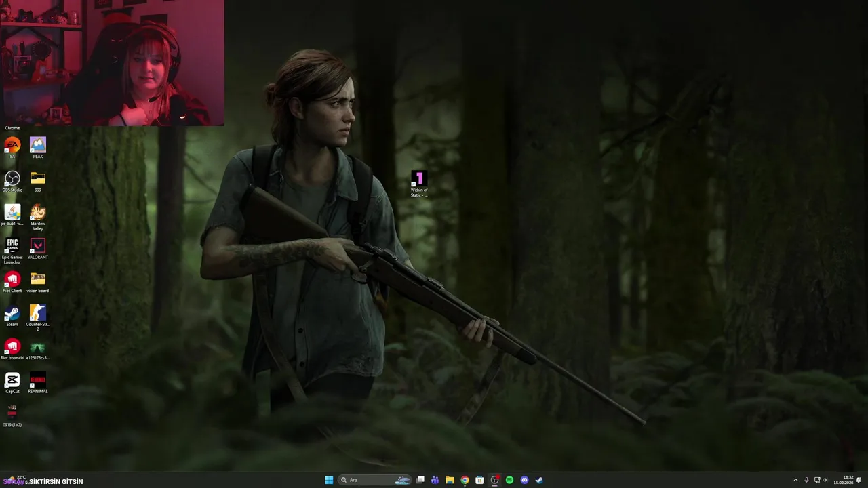868x488 pixels.
Task: Click the webcam overlay thumbnail
Action: [112, 63]
